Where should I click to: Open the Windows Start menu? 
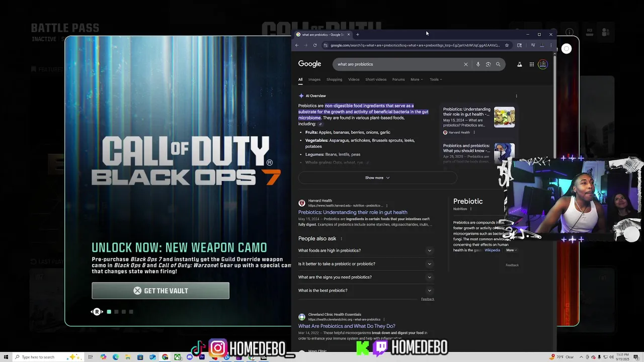6,357
